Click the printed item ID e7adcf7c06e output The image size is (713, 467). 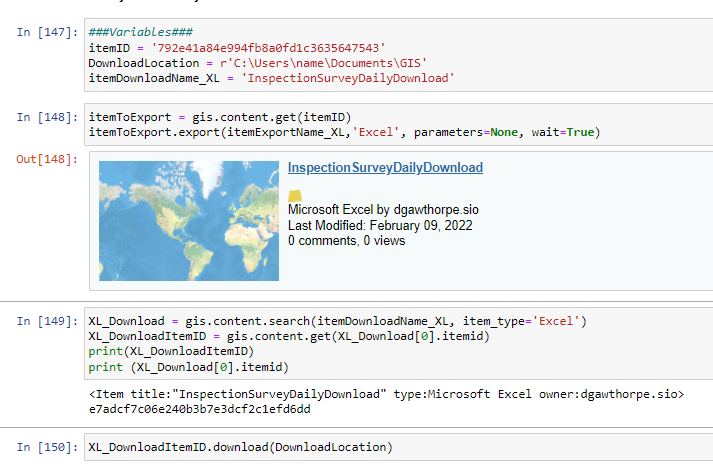[200, 410]
